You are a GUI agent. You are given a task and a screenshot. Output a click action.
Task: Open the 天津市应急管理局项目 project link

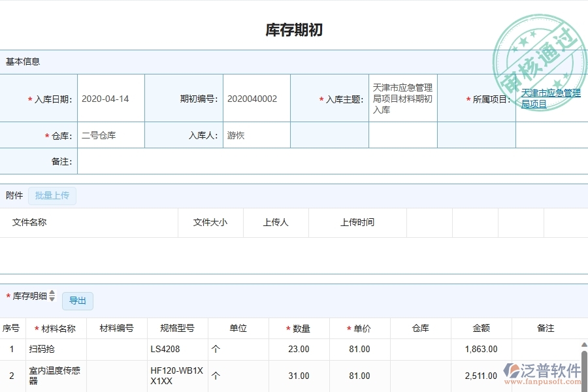[550, 97]
